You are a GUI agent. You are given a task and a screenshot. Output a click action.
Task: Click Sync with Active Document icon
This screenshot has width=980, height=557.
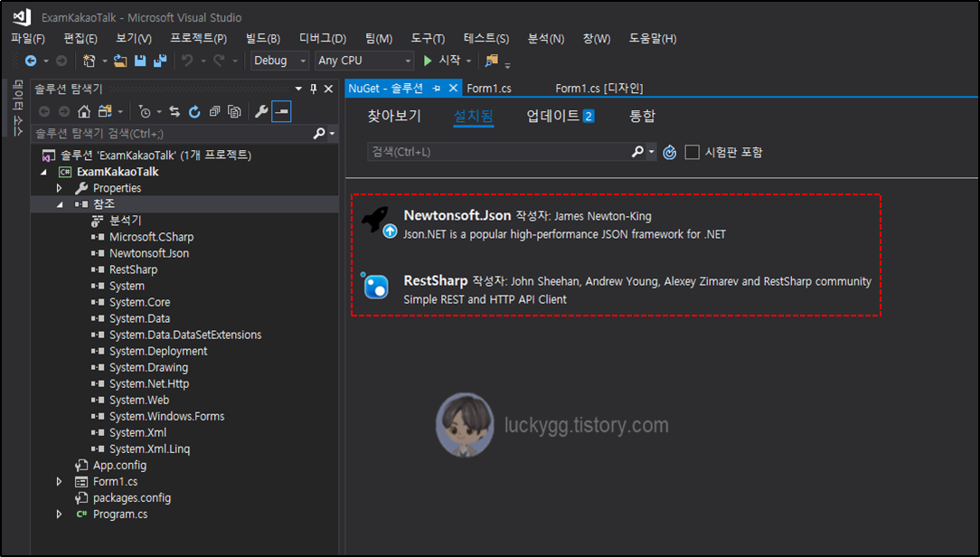coord(174,112)
